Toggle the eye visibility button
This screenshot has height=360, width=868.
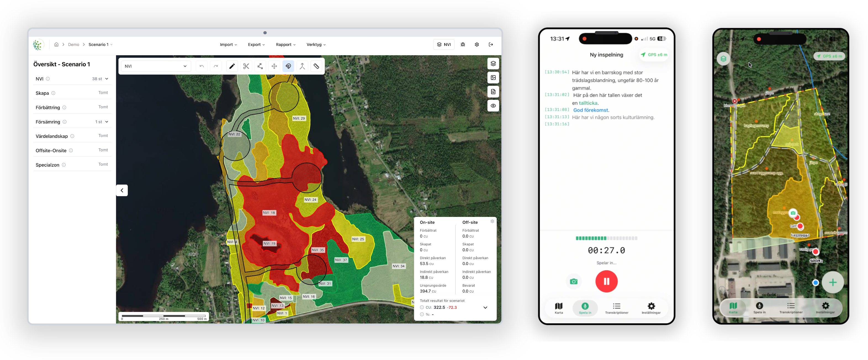click(x=493, y=106)
